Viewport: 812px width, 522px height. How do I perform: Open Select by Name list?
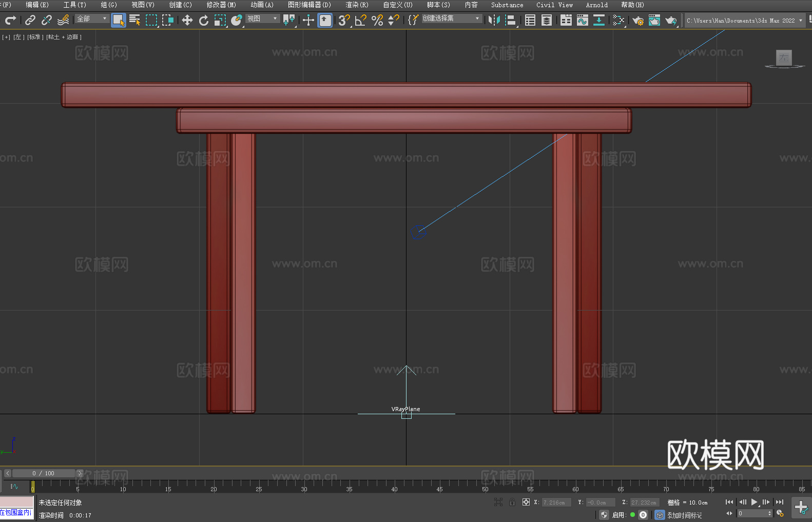pos(135,20)
